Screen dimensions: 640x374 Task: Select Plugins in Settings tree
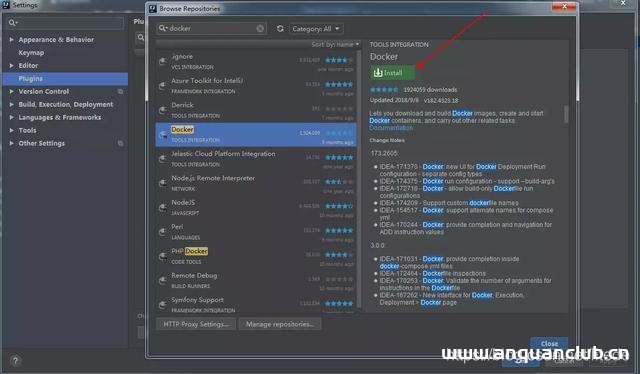coord(65,78)
